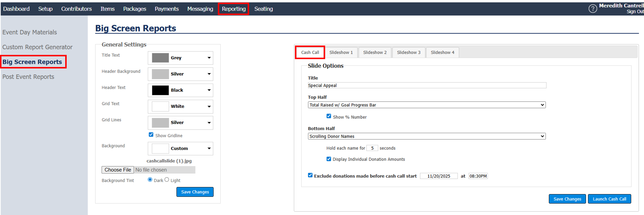
Task: Click the help question mark icon
Action: 593,9
